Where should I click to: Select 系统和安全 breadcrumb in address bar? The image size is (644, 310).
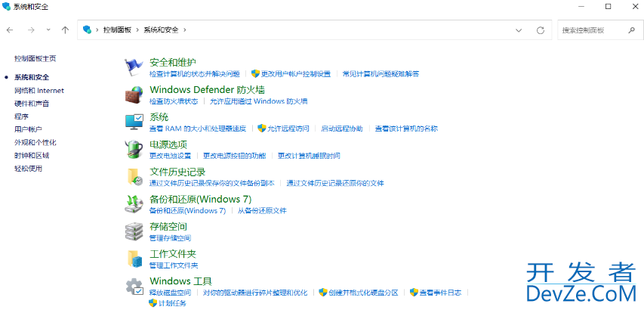pos(161,30)
